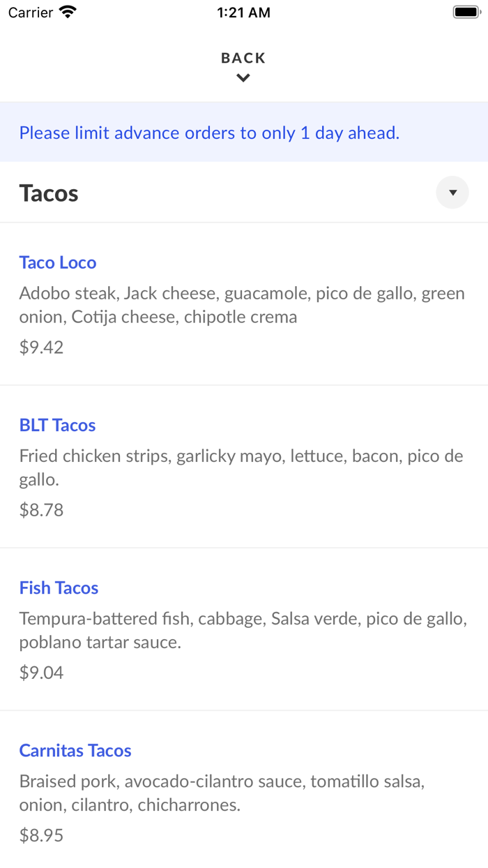The image size is (488, 868).
Task: Tap the circular dropdown arrow beside Tacos
Action: (x=452, y=192)
